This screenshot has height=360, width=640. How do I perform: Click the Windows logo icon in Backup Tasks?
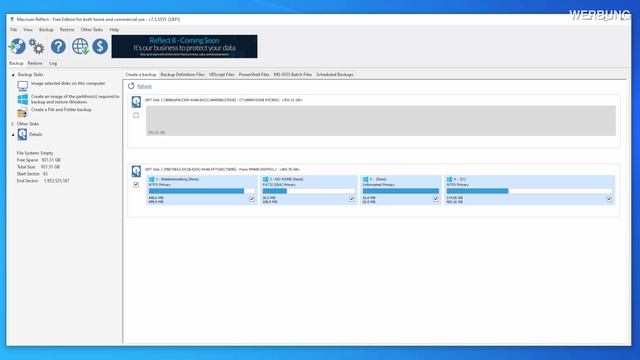tap(23, 99)
